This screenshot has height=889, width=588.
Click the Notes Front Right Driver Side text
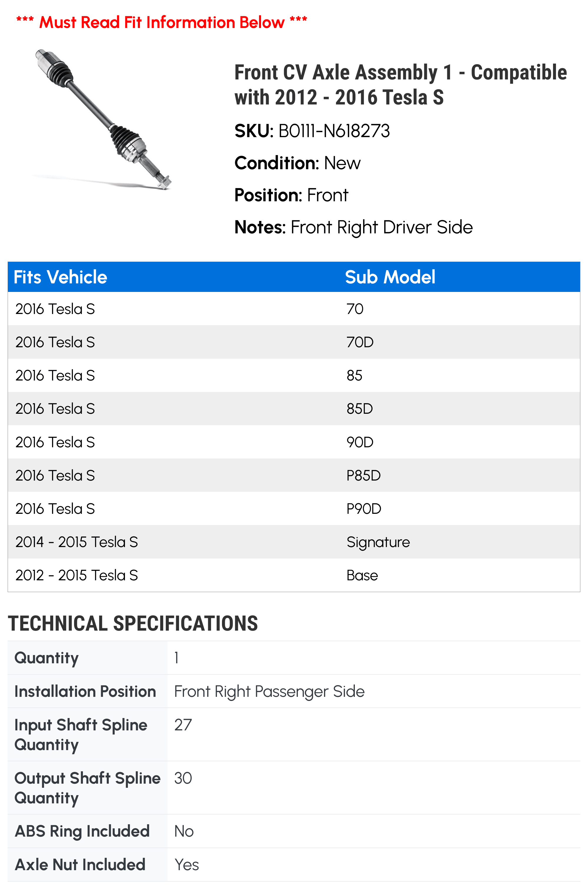tap(353, 227)
